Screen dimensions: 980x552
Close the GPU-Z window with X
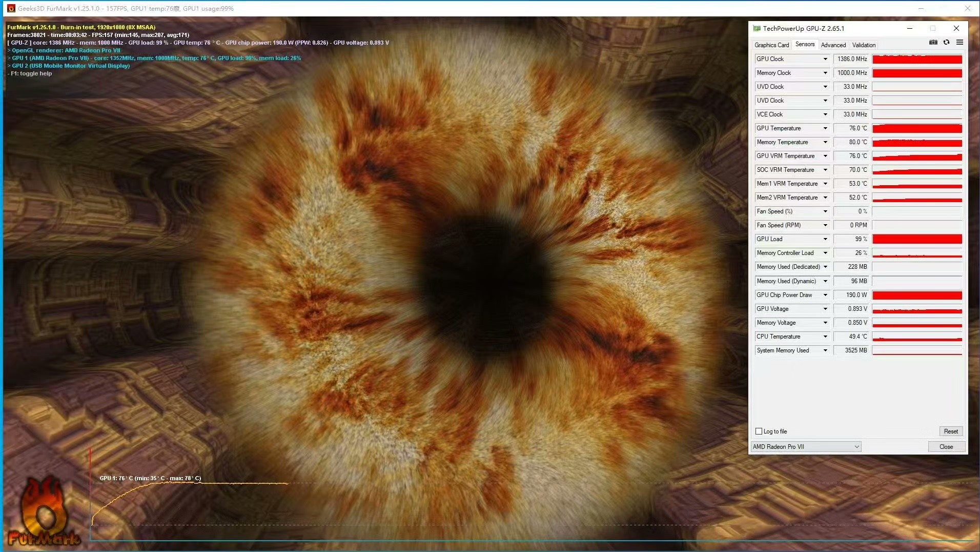[956, 29]
